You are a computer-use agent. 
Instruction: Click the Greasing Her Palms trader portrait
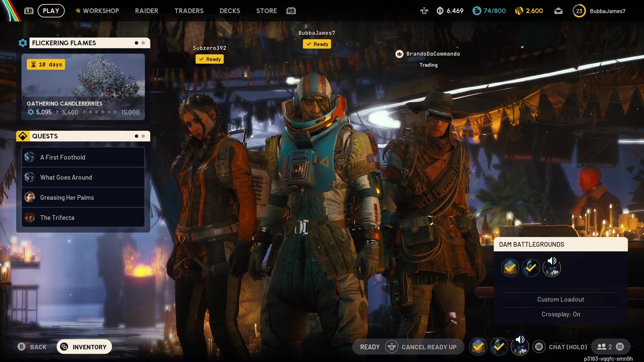(30, 198)
